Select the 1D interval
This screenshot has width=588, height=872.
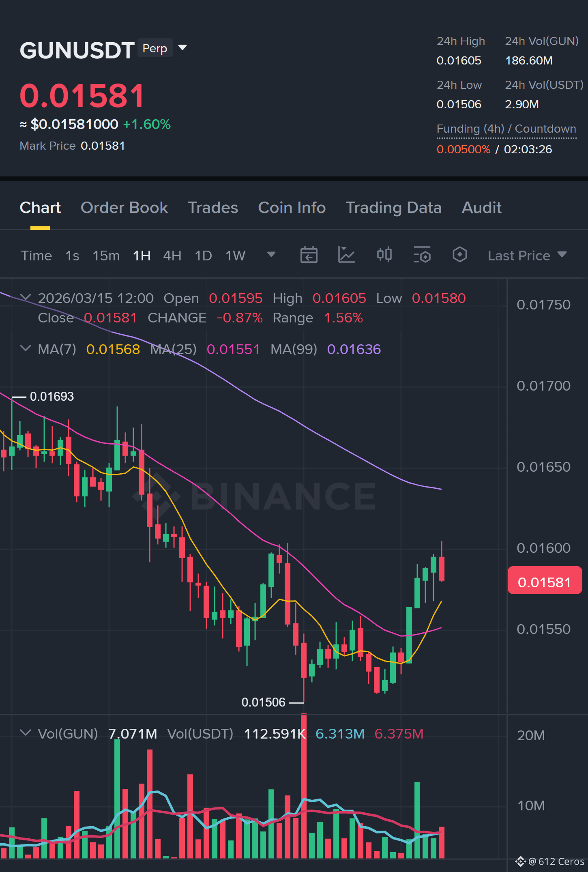pos(203,256)
